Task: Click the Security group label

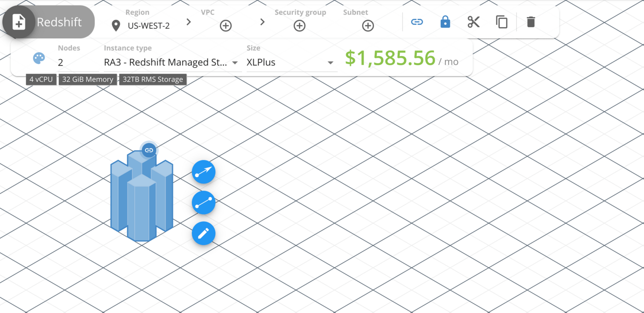Action: click(300, 12)
